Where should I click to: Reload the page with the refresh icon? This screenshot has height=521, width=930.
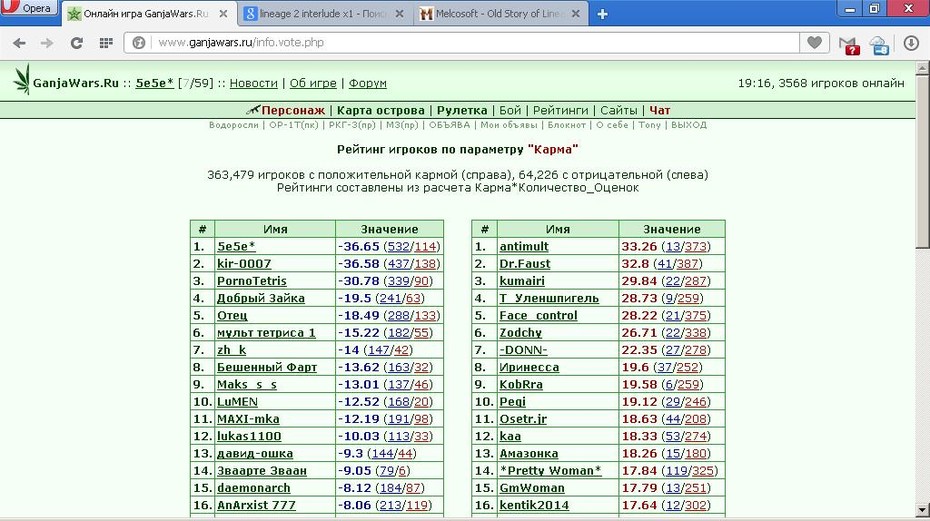coord(77,43)
